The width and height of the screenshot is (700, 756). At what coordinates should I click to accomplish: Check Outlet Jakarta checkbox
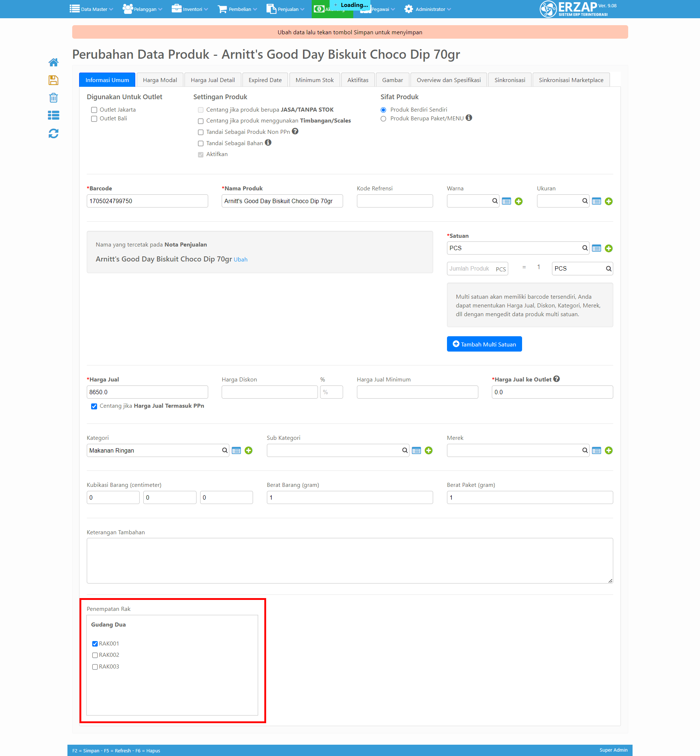coord(94,110)
